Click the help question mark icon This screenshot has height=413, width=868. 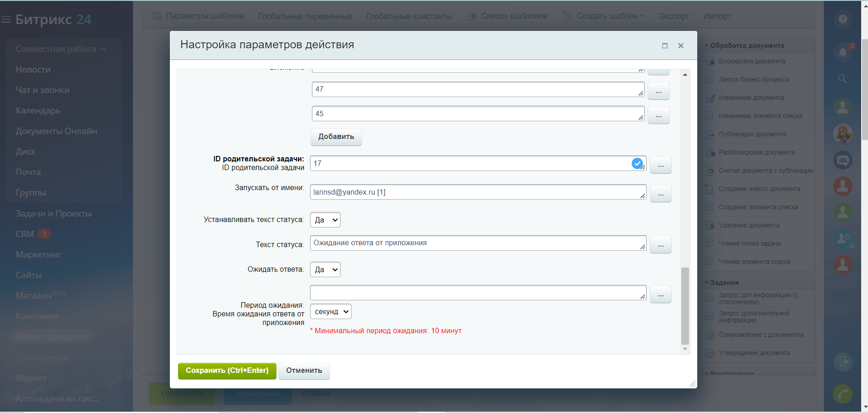point(842,19)
